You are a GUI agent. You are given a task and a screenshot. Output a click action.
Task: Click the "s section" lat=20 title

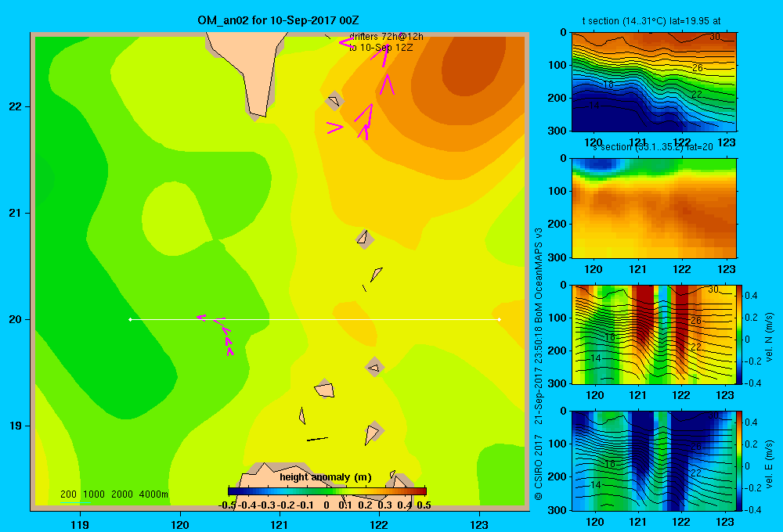pyautogui.click(x=653, y=147)
